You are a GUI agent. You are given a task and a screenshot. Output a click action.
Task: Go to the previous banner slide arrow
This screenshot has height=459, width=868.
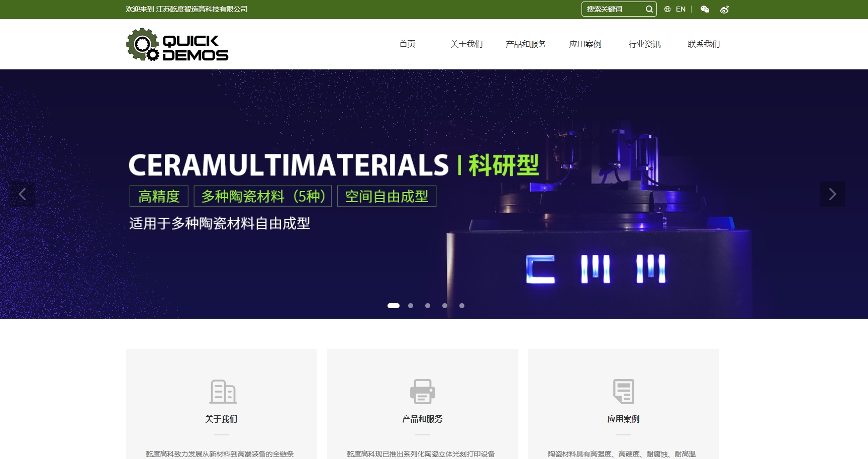pos(23,194)
